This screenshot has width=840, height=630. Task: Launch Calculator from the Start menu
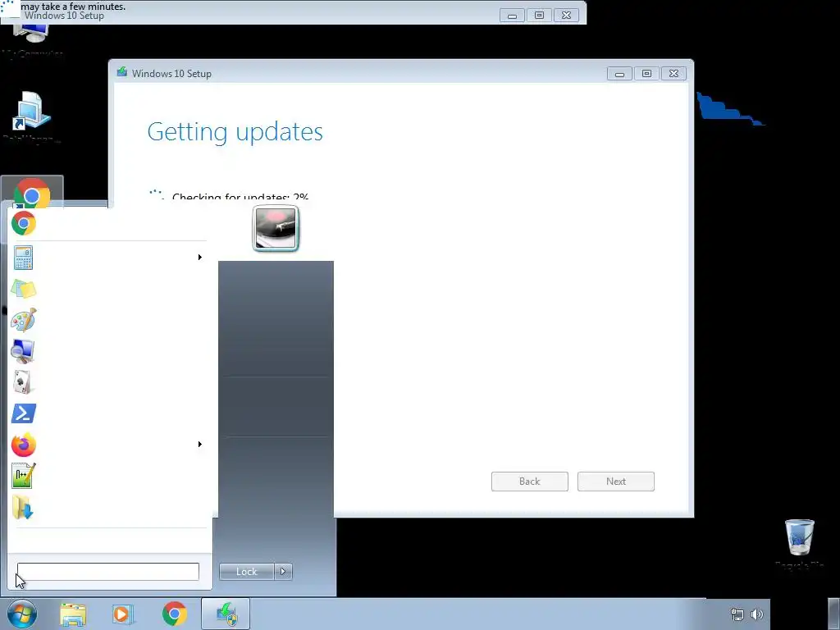[x=23, y=258]
